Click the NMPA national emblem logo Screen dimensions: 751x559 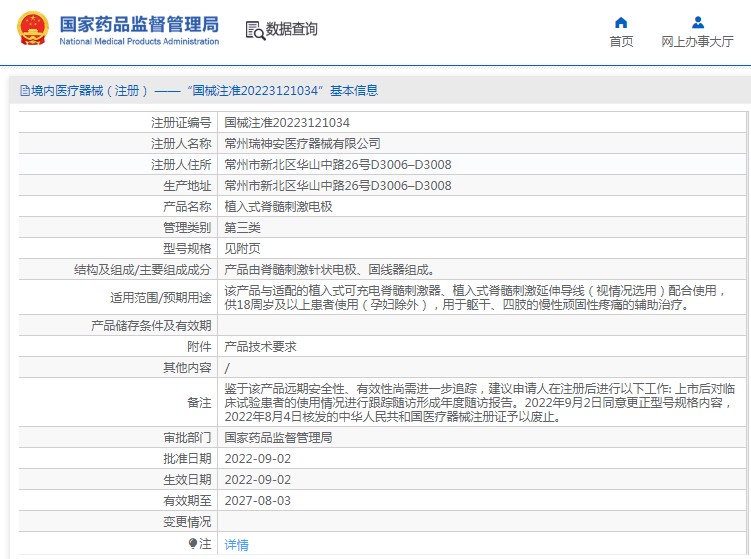31,29
